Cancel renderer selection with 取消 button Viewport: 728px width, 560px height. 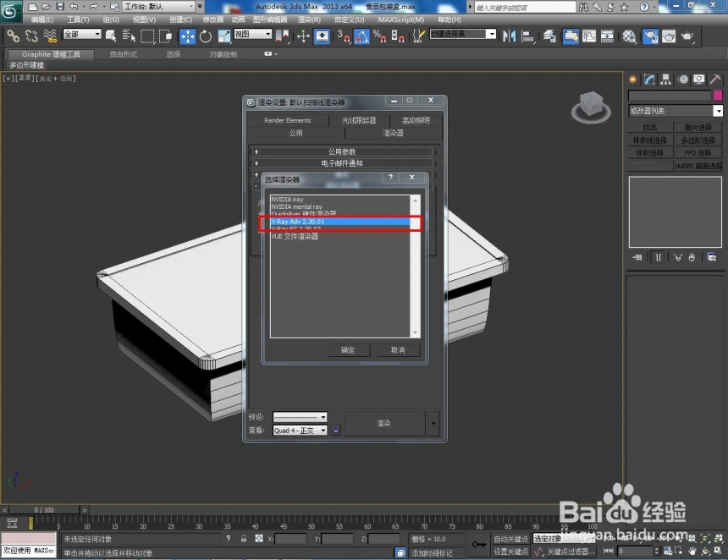click(x=398, y=350)
